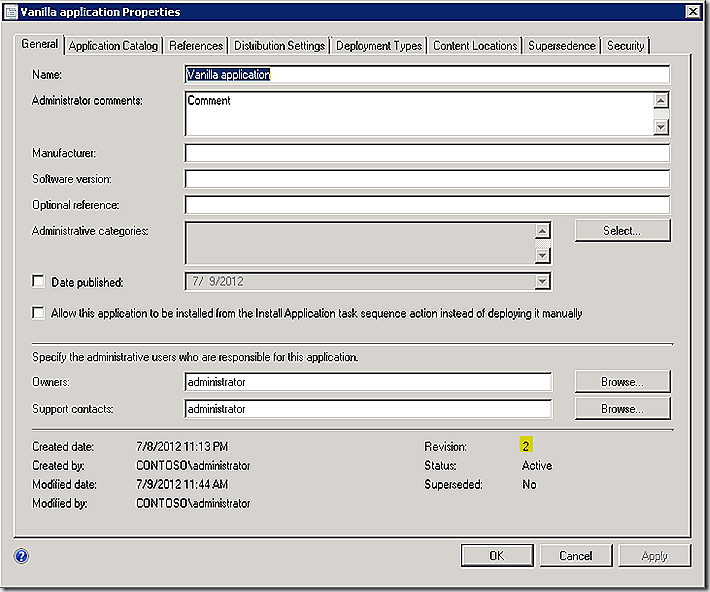Click the Created date value 7/8/2012 11:13 PM
Viewport: 710px width, 592px height.
182,446
